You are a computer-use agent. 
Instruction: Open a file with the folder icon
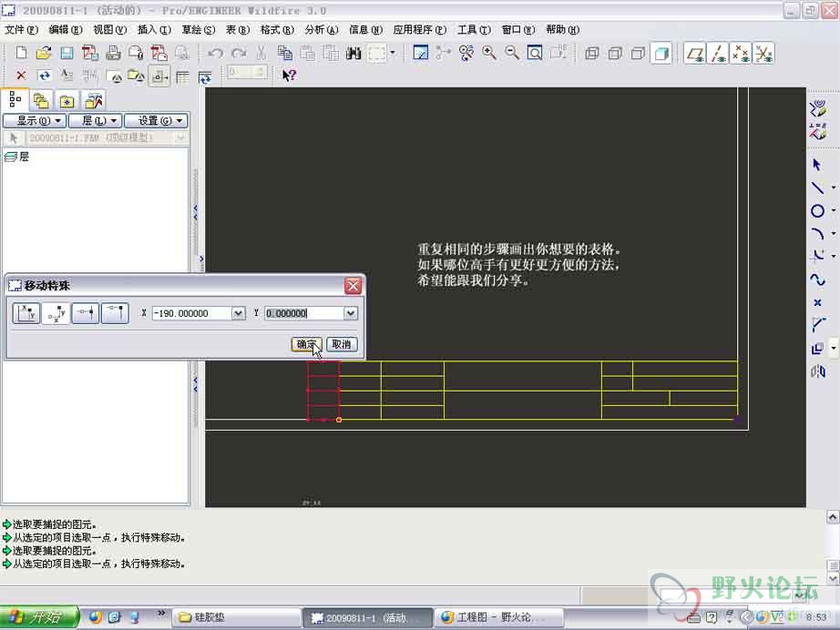click(44, 53)
